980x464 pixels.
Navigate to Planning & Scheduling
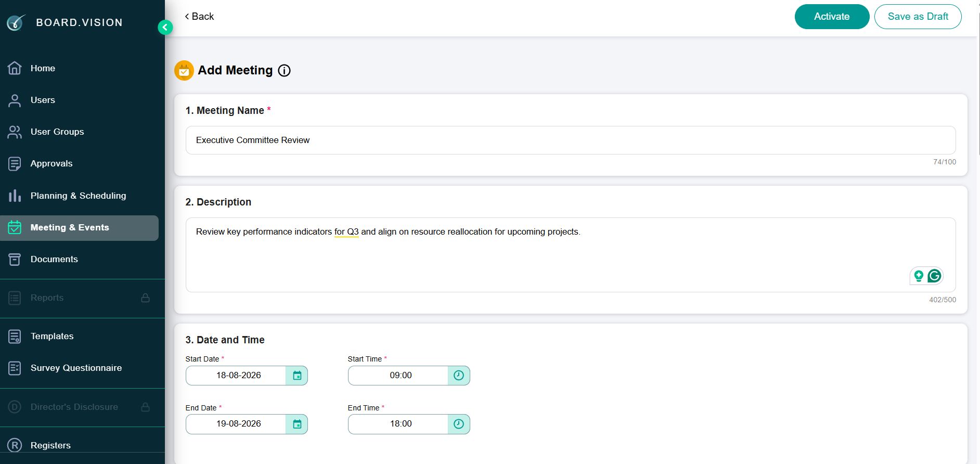[80, 196]
